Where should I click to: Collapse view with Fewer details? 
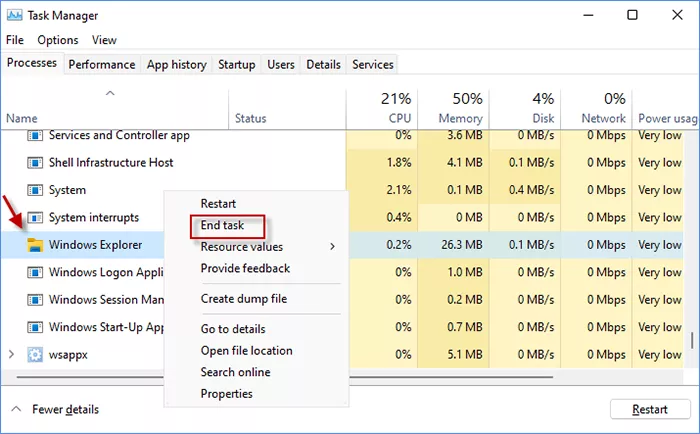(55, 409)
